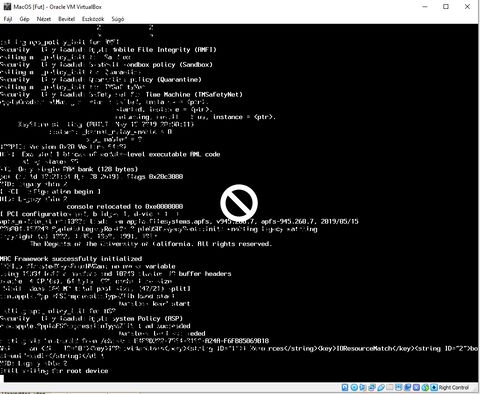The image size is (480, 394).
Task: Click the virtualization features status icon
Action: point(416,387)
